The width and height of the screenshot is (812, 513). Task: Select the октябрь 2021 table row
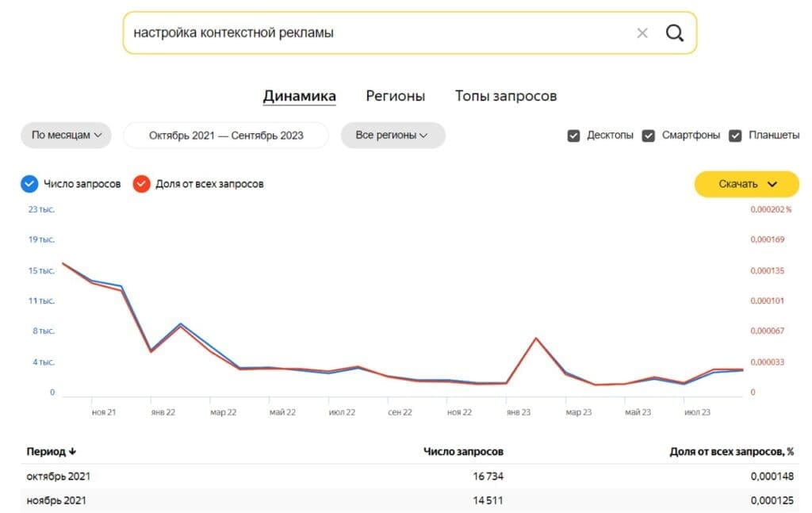(410, 477)
